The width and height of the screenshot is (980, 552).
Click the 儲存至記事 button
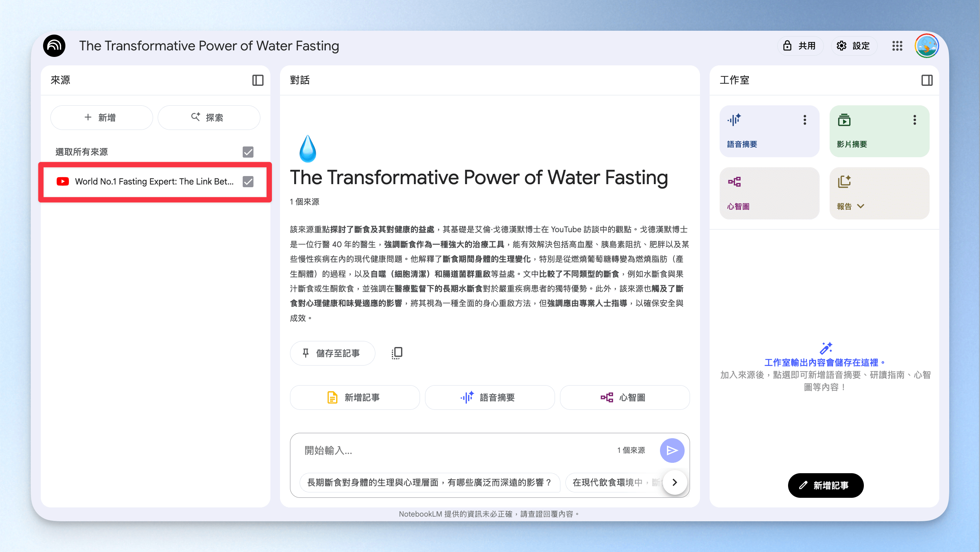click(332, 353)
